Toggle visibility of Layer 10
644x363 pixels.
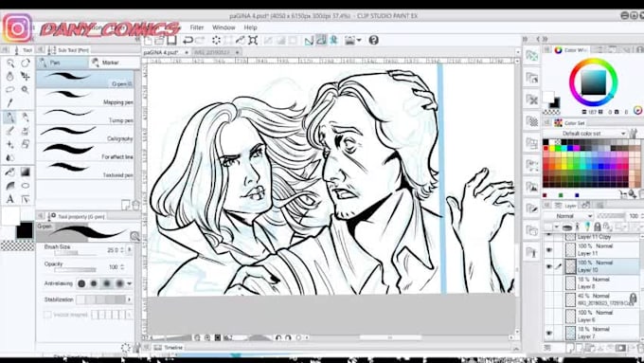point(549,266)
